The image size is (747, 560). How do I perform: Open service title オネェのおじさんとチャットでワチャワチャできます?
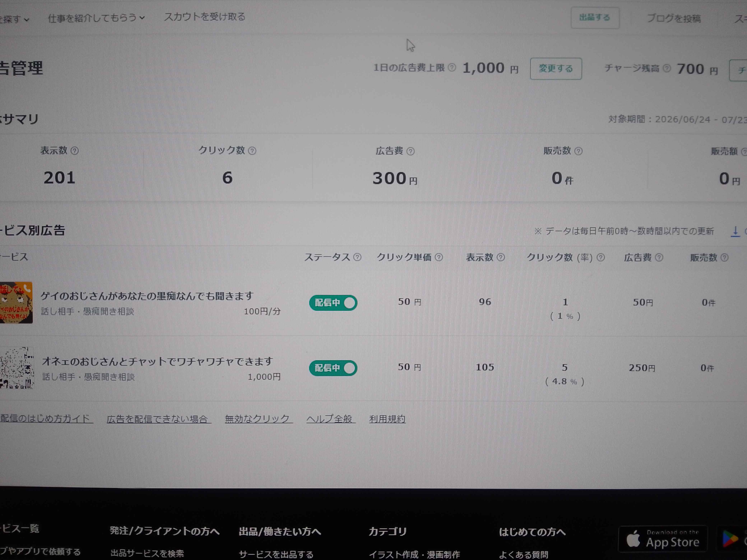pos(157,361)
